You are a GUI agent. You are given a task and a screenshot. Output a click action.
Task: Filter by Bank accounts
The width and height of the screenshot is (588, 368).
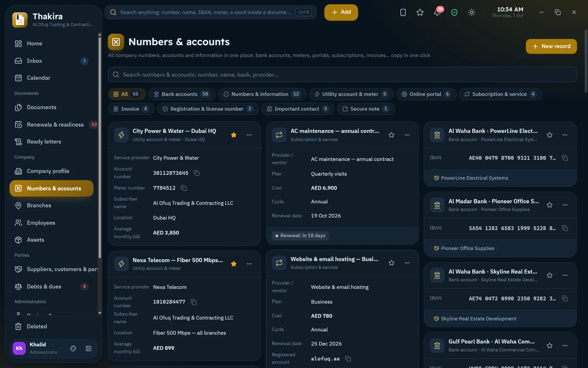click(x=182, y=94)
